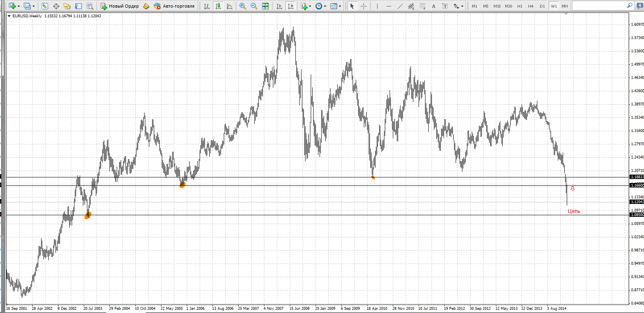Viewport: 644px width, 313px height.
Task: Switch chart to line chart mode
Action: 229,6
